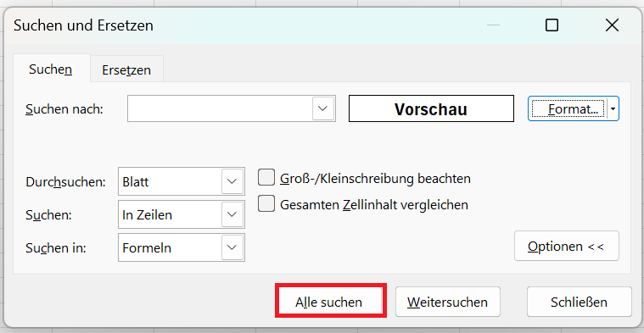The height and width of the screenshot is (333, 644).
Task: Open the Suchen in dropdown showing Formeln
Action: pos(182,247)
